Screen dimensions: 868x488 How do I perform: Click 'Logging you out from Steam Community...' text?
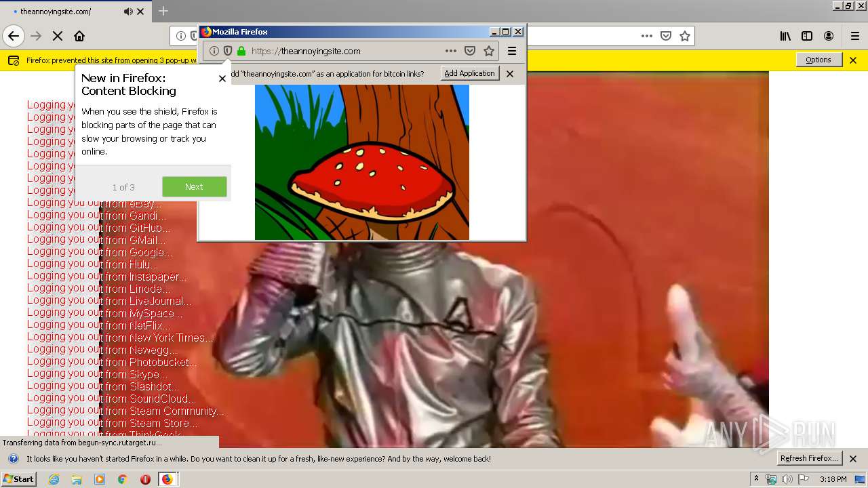[x=125, y=411]
